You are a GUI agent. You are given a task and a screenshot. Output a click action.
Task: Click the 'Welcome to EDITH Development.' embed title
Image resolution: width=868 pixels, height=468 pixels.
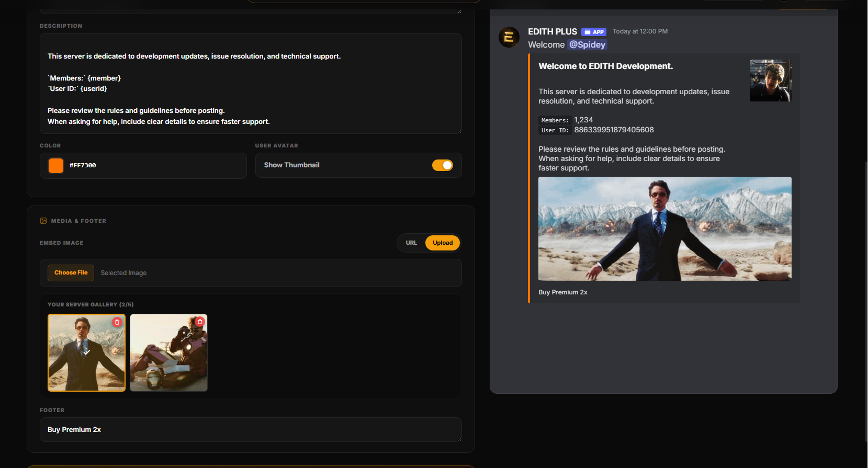tap(606, 66)
